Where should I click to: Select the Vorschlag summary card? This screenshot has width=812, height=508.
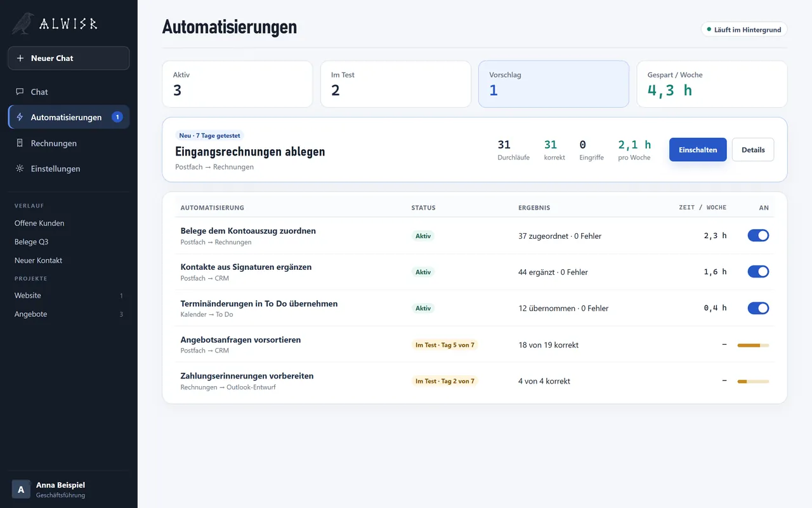coord(554,84)
